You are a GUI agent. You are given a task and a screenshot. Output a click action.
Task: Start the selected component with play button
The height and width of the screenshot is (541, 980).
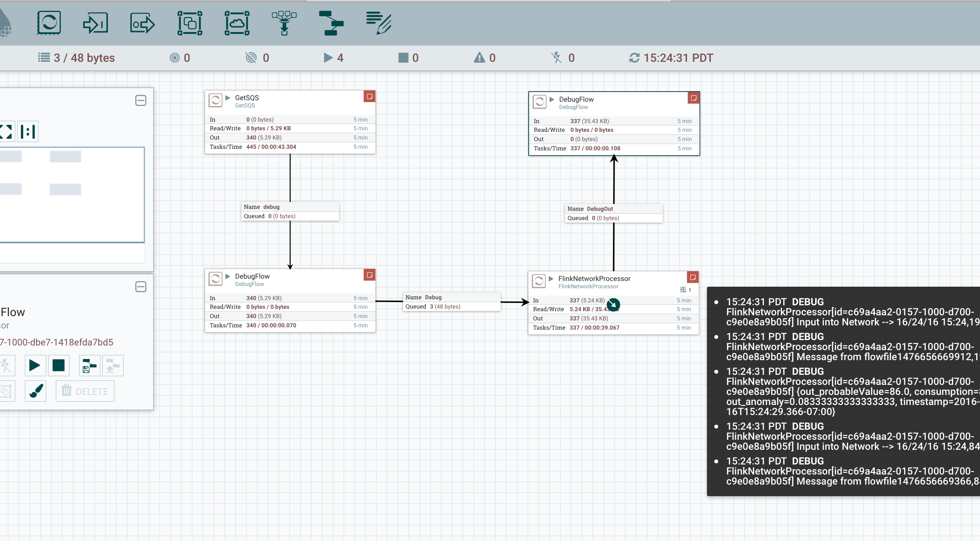click(35, 365)
